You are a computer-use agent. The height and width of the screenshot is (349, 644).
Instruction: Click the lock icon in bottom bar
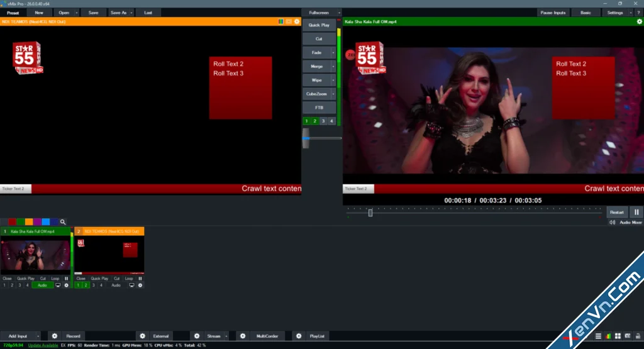coord(638,336)
